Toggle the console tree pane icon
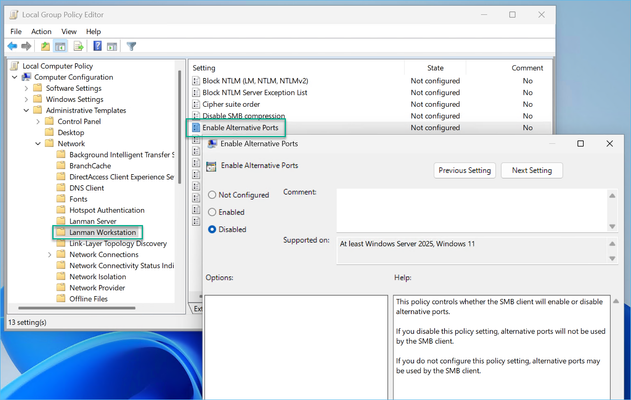The width and height of the screenshot is (631, 400). [x=60, y=46]
